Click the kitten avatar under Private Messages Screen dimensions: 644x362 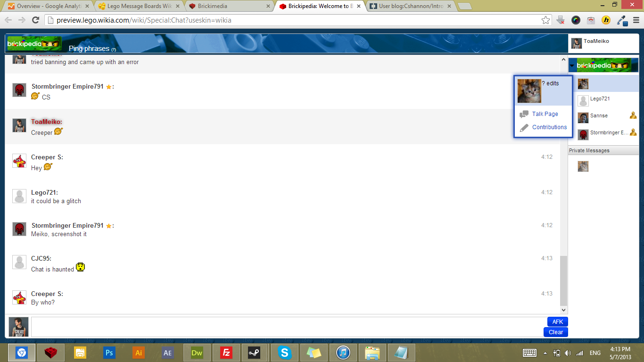[583, 166]
